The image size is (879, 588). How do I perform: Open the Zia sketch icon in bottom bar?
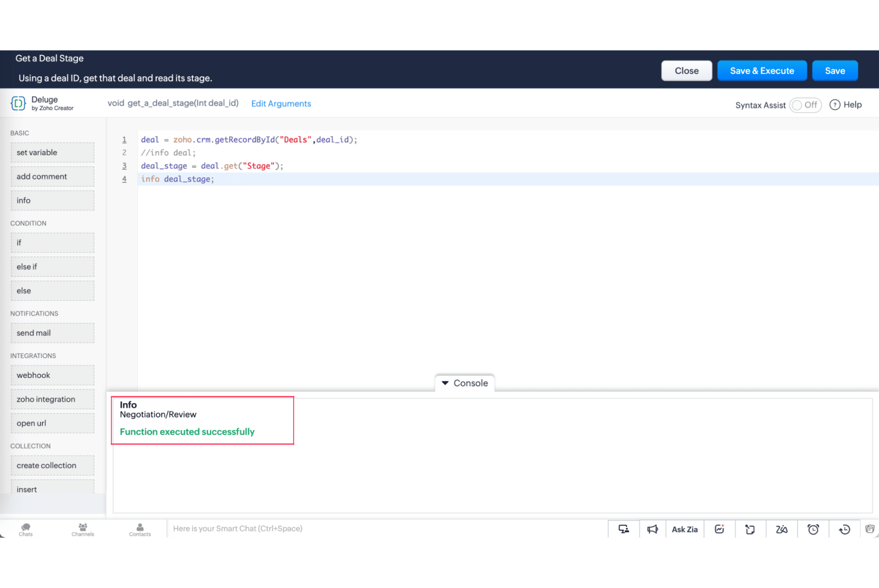pos(782,529)
